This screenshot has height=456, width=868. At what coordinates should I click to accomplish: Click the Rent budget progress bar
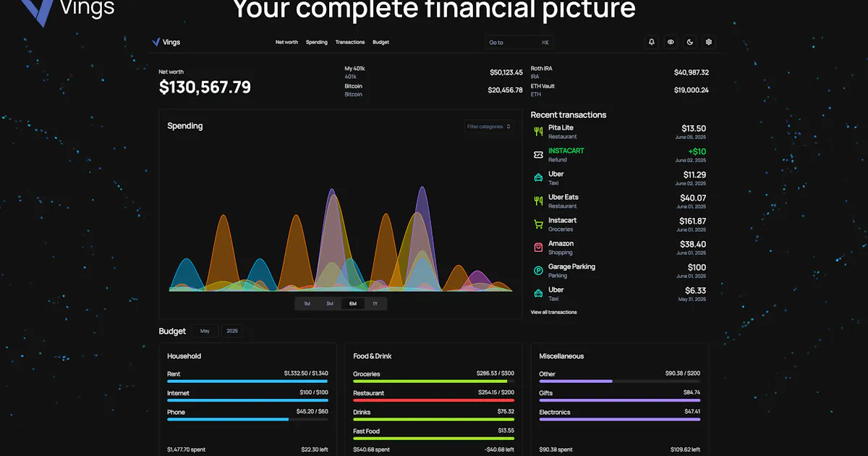pos(247,381)
